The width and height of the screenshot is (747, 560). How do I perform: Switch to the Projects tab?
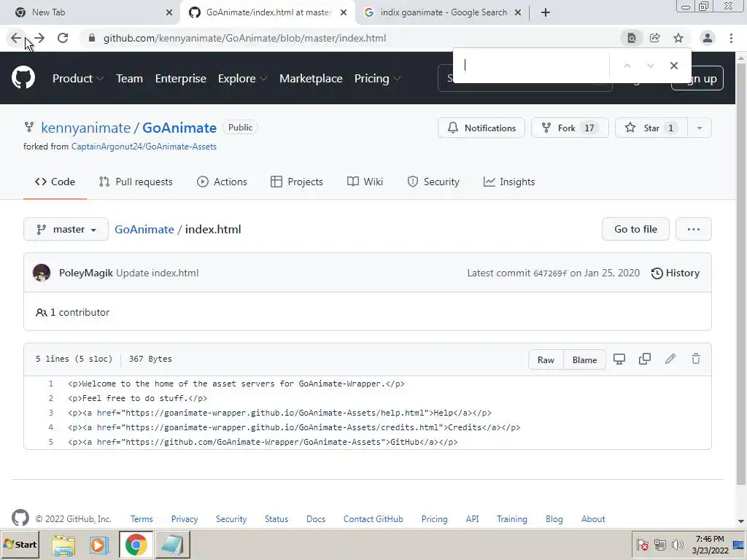(x=296, y=182)
